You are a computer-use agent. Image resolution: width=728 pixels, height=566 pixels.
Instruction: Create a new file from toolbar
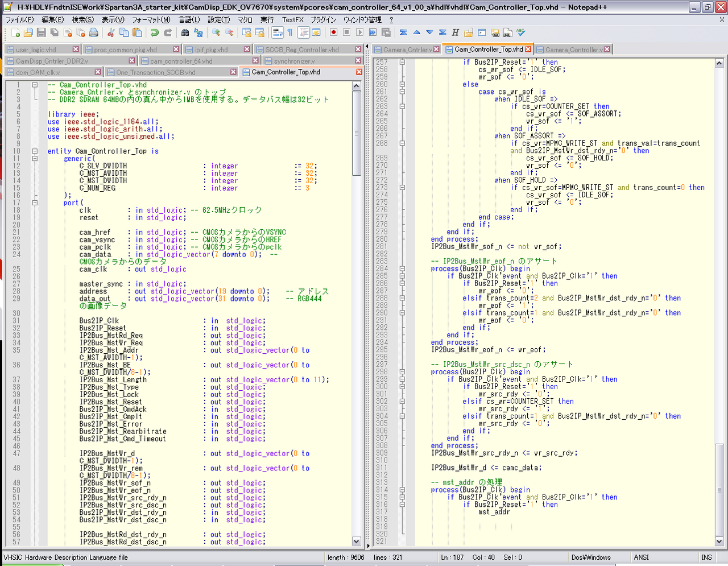[x=15, y=32]
